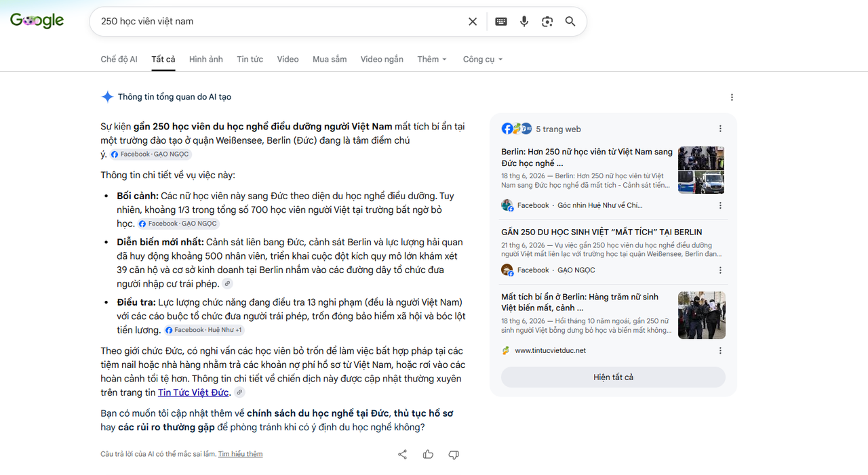This screenshot has width=868, height=475.
Task: Open Facebook GẠO NGỌC chip in first paragraph
Action: tap(151, 154)
